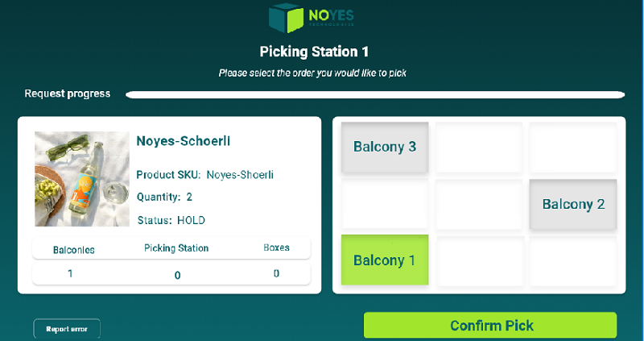Screen dimensions: 644x341
Task: Click the Picking Station column header
Action: click(176, 248)
